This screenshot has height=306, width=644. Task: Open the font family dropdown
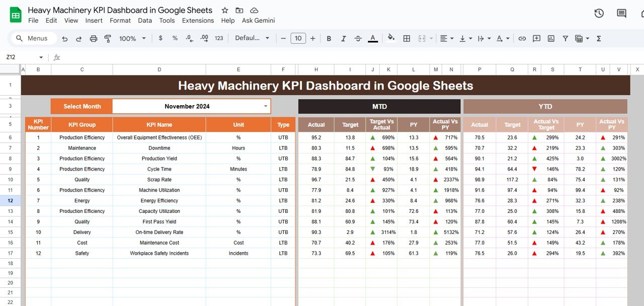pyautogui.click(x=252, y=38)
